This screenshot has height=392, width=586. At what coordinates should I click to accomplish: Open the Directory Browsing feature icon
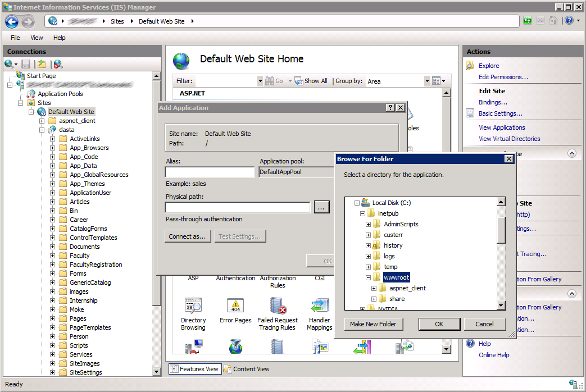(193, 306)
